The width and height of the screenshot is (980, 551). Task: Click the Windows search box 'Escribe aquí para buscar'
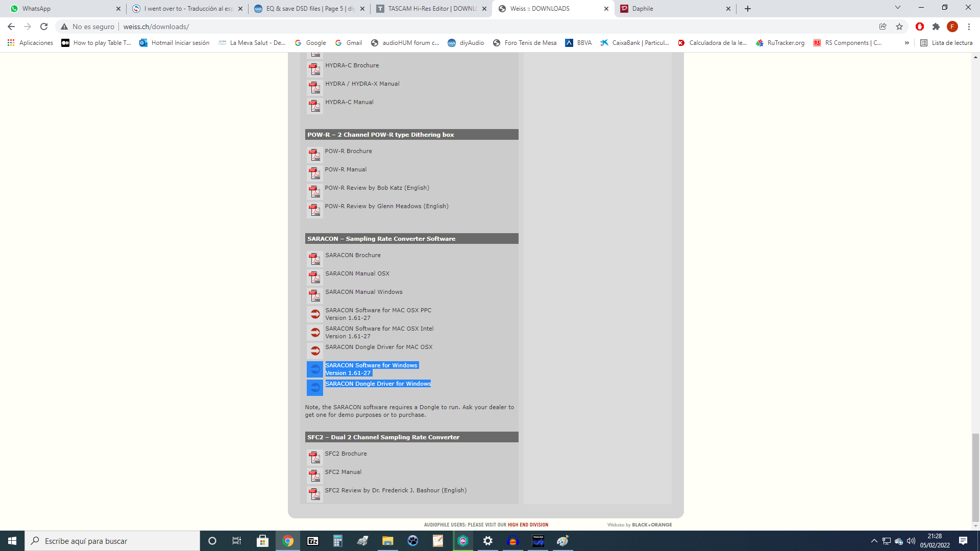coord(112,541)
